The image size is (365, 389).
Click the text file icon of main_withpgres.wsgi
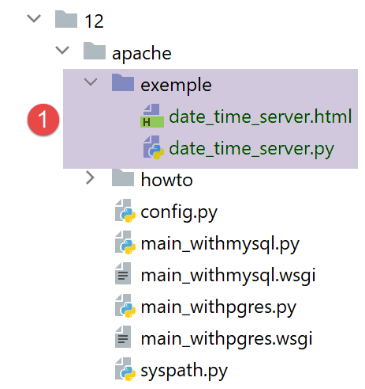pyautogui.click(x=123, y=337)
